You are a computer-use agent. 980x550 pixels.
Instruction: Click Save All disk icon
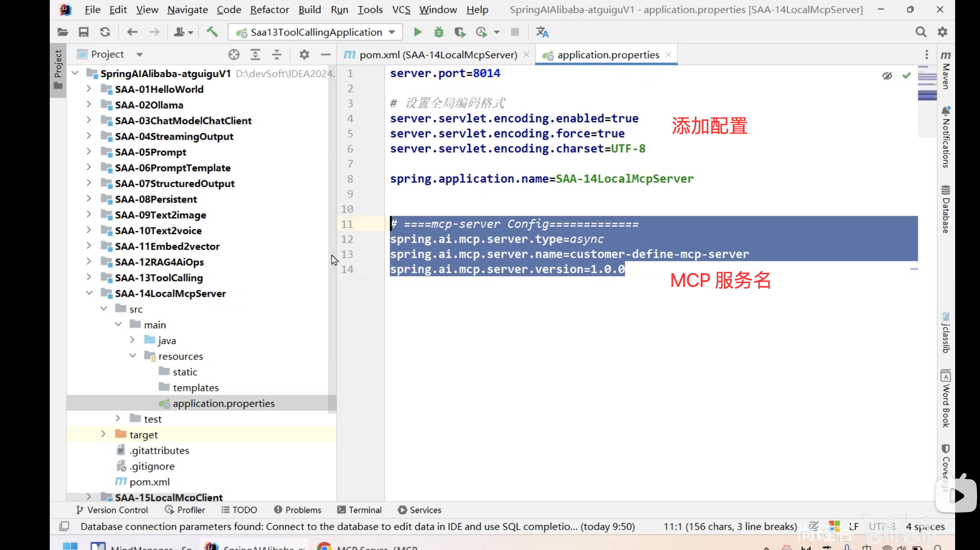coord(83,32)
